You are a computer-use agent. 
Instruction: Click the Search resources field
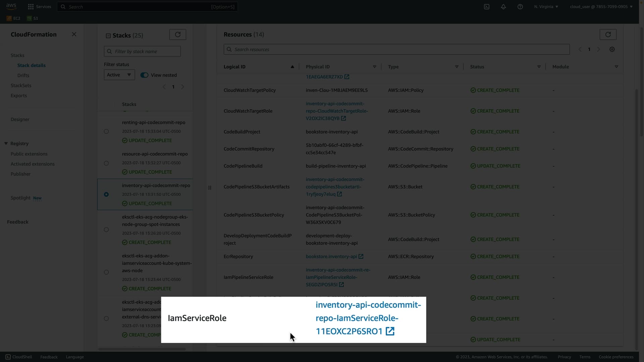[396, 49]
